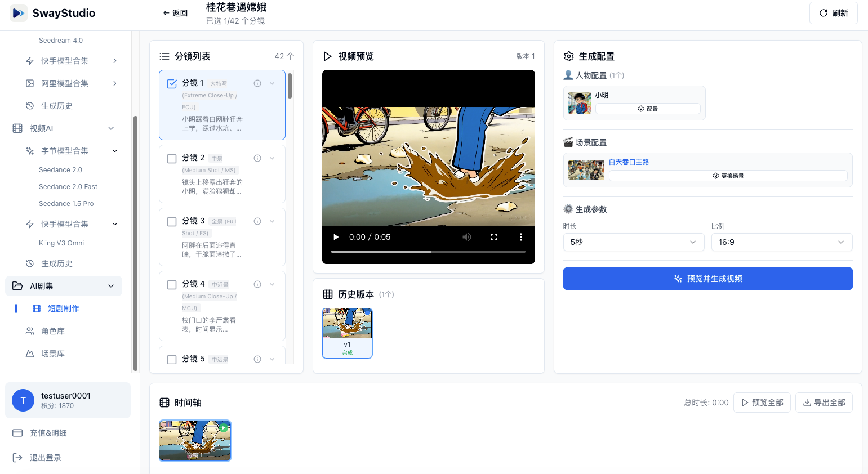Image resolution: width=868 pixels, height=474 pixels.
Task: Open the info icon for 分镜 4
Action: click(x=257, y=284)
